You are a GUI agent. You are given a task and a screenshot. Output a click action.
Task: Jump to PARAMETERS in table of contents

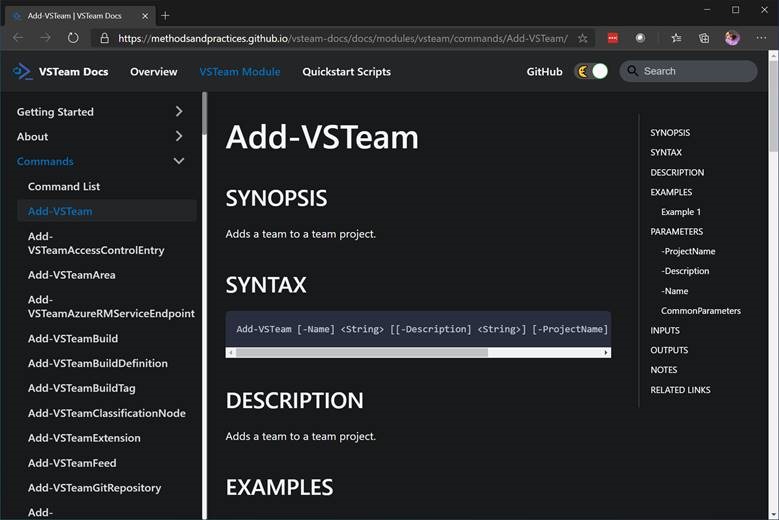click(677, 231)
